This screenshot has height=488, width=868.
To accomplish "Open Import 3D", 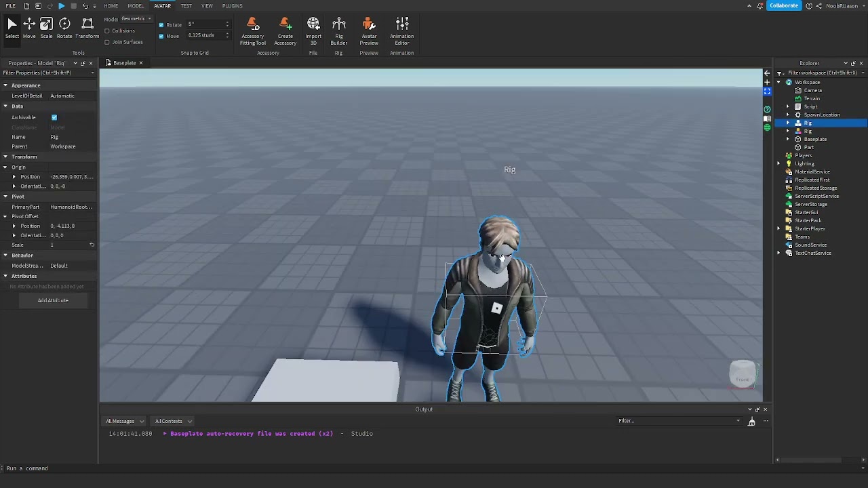I will coord(313,32).
